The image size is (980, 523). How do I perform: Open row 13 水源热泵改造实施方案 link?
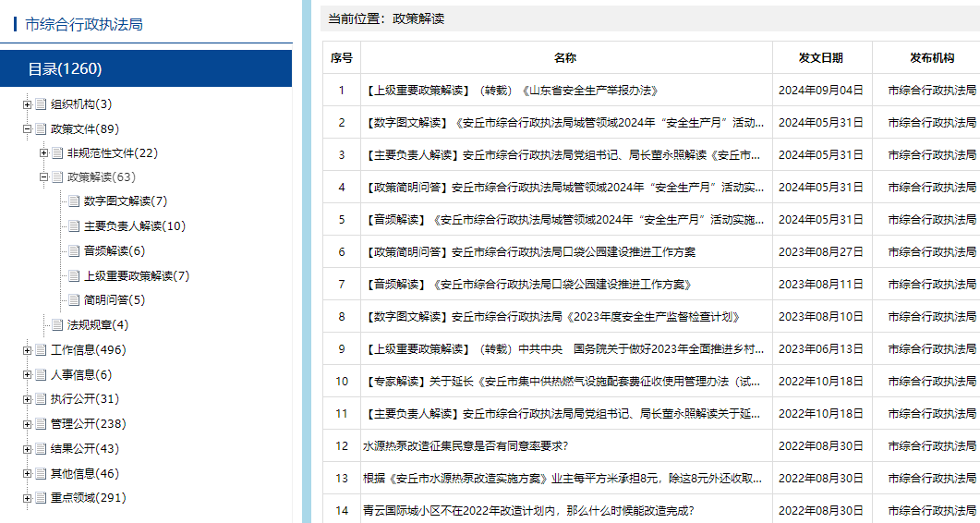563,480
